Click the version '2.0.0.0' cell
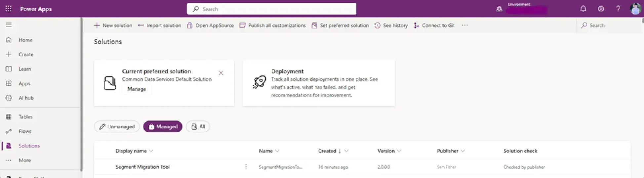644x178 pixels. coord(383,167)
